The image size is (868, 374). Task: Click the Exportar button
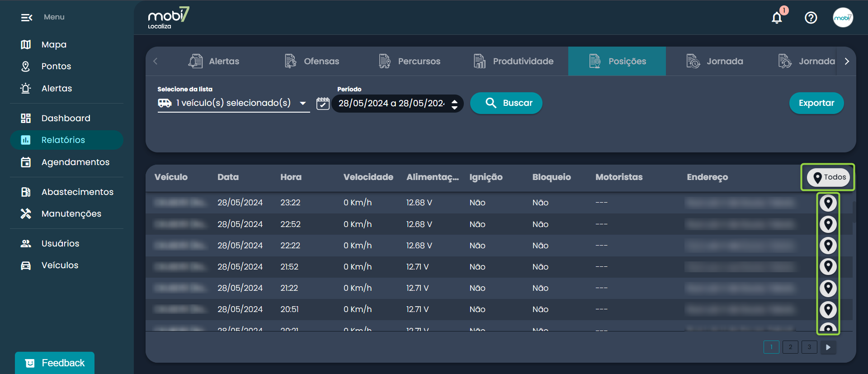[x=816, y=103]
